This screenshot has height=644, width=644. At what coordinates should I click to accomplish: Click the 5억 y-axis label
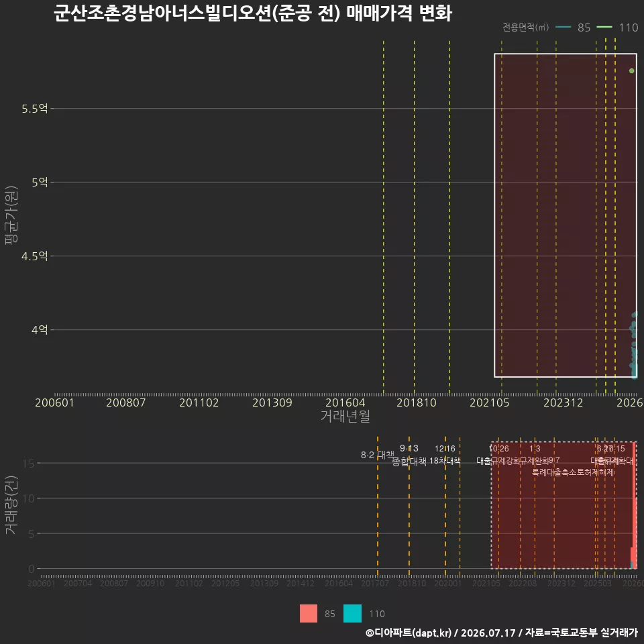pyautogui.click(x=40, y=182)
